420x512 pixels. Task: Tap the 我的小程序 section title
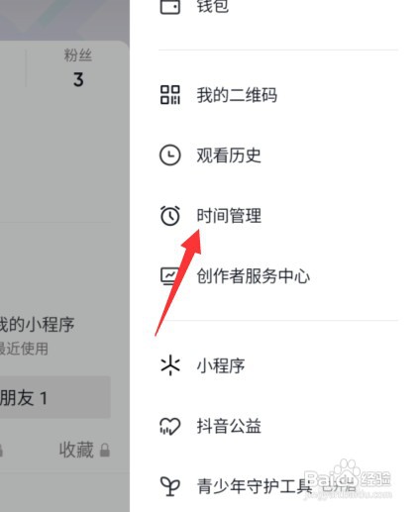coord(37,325)
